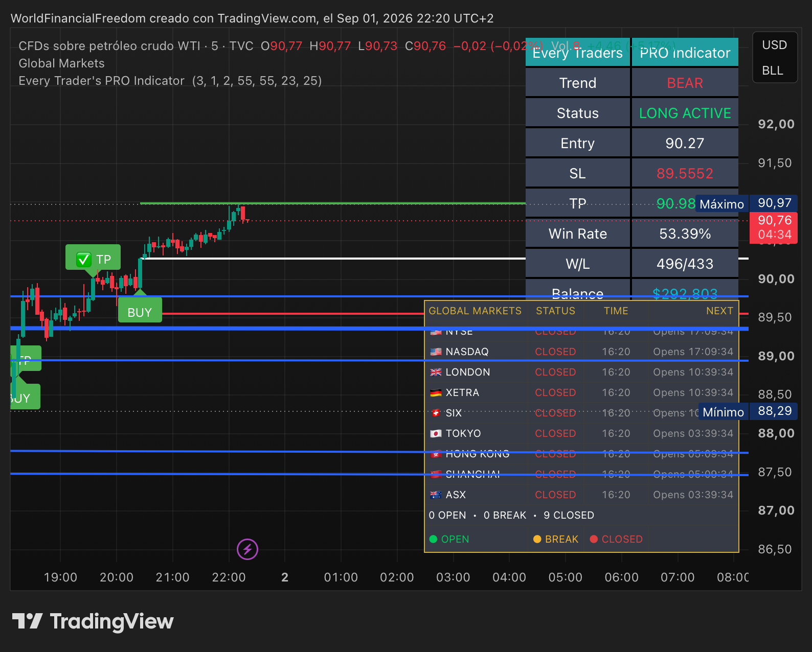Click the green checkmark on the TP label

click(83, 260)
